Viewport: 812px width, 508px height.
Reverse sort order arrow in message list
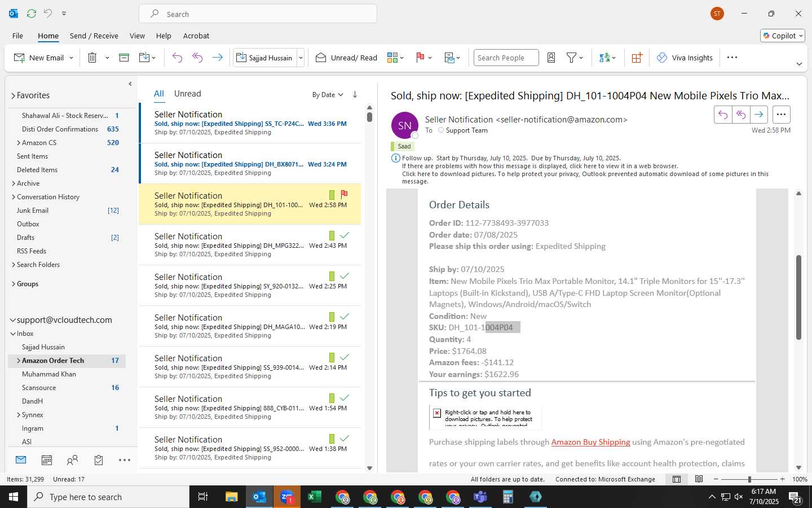[x=355, y=94]
